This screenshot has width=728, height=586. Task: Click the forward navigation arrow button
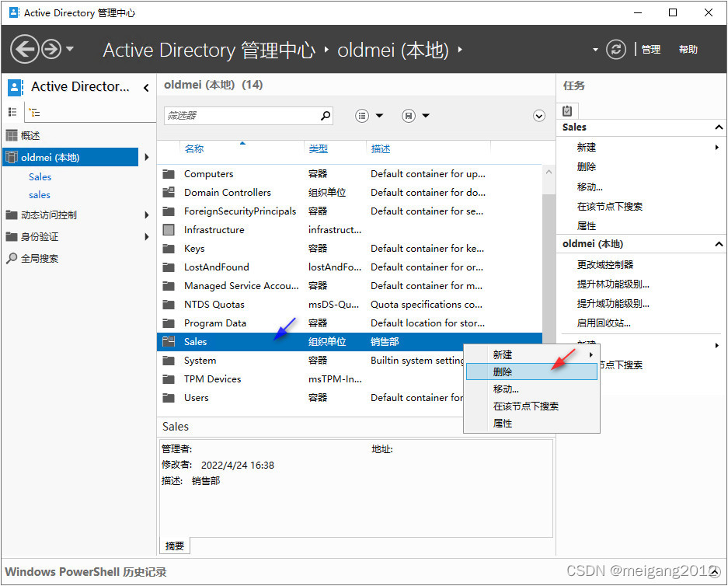pos(51,49)
